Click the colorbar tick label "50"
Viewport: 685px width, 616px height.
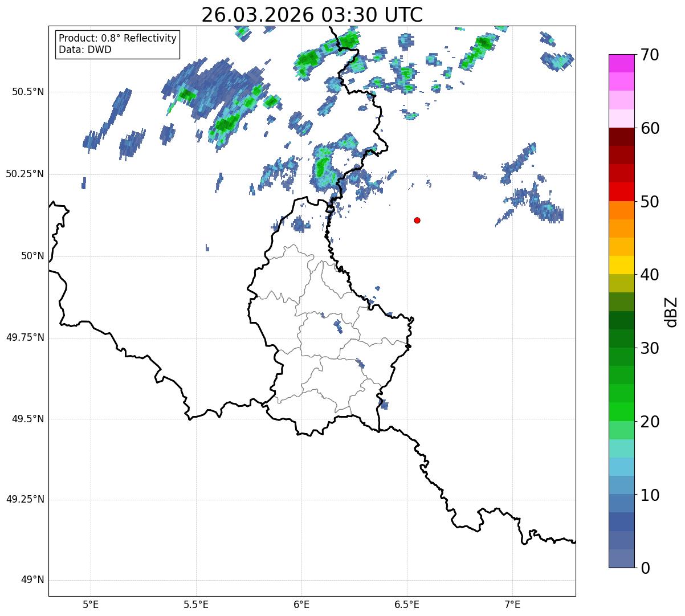[650, 202]
